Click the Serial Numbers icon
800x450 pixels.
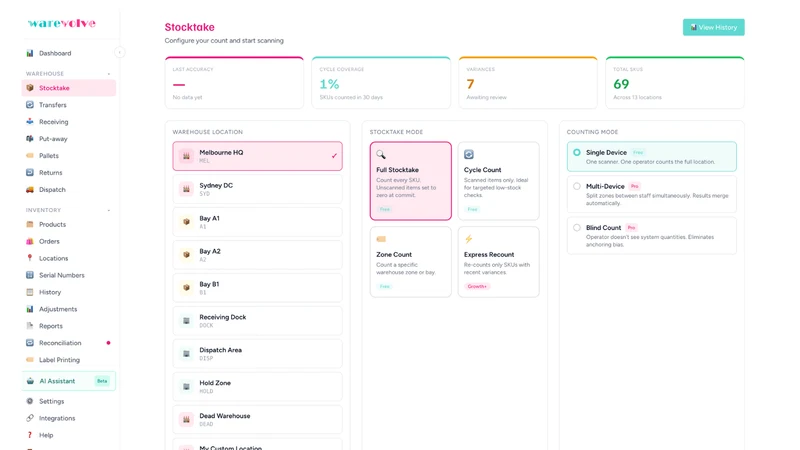point(30,275)
